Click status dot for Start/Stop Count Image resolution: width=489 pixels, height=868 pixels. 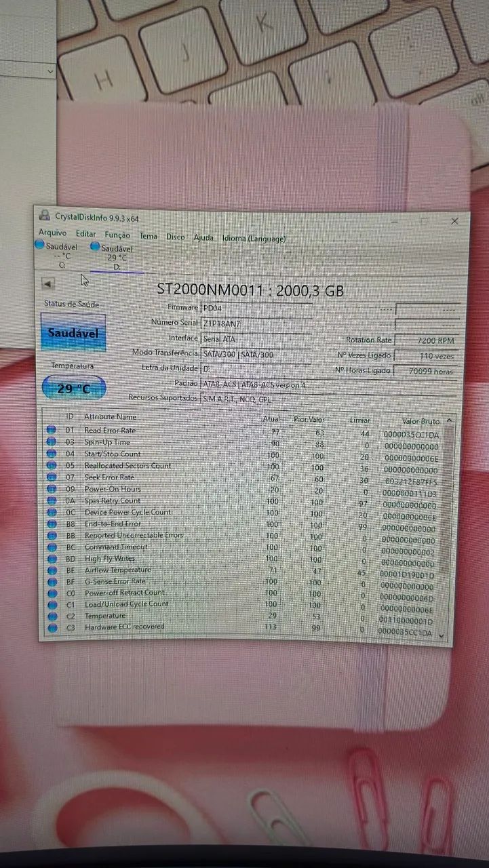[x=51, y=454]
